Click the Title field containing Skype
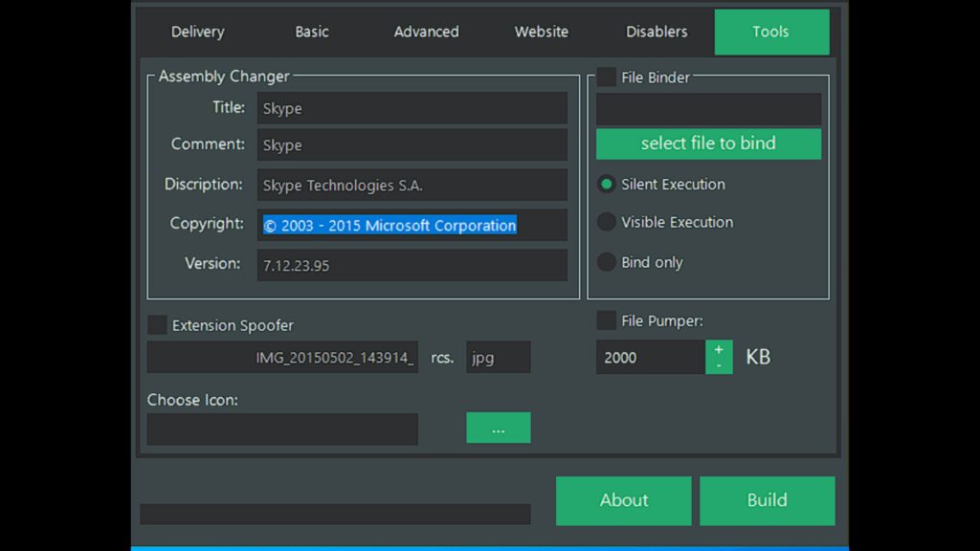The image size is (980, 551). pos(412,108)
